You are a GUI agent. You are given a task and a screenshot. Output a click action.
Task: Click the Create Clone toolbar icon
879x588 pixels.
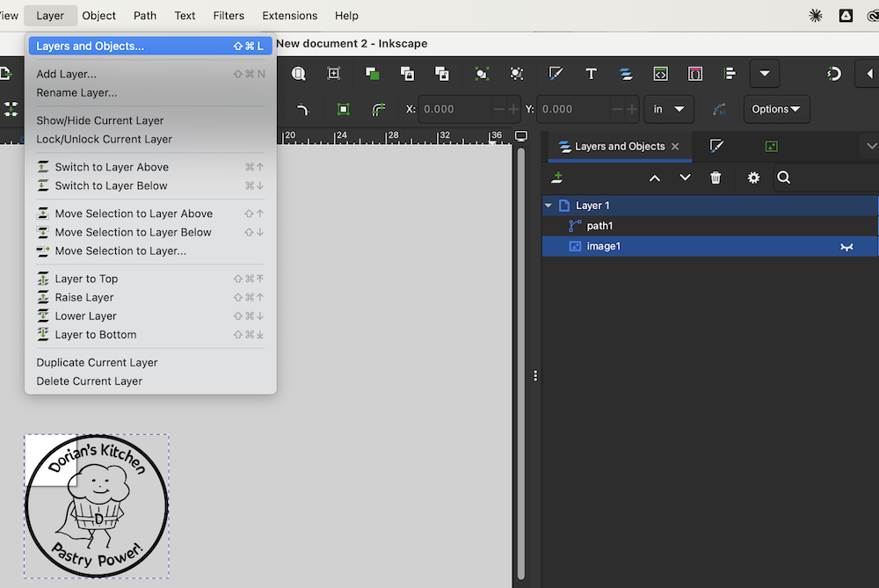(407, 74)
